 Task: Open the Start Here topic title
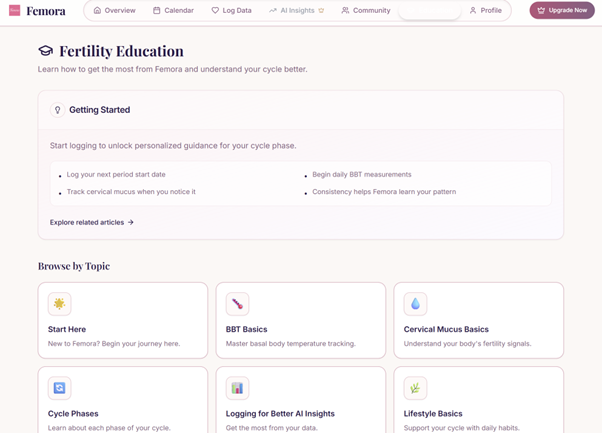(x=67, y=329)
